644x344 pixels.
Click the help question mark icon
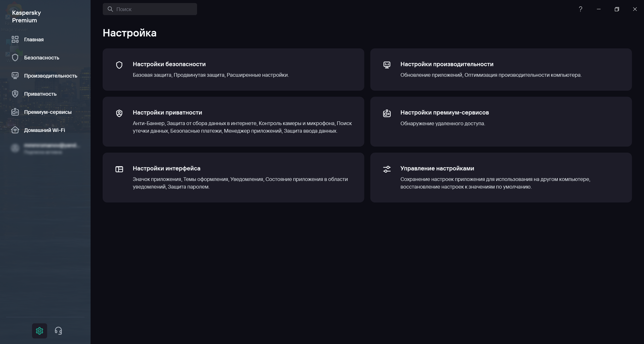point(580,9)
